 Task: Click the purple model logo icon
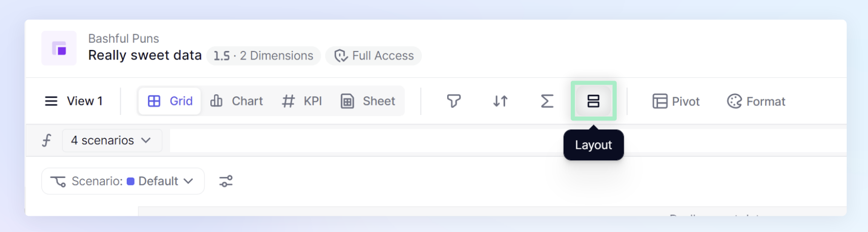coord(59,48)
